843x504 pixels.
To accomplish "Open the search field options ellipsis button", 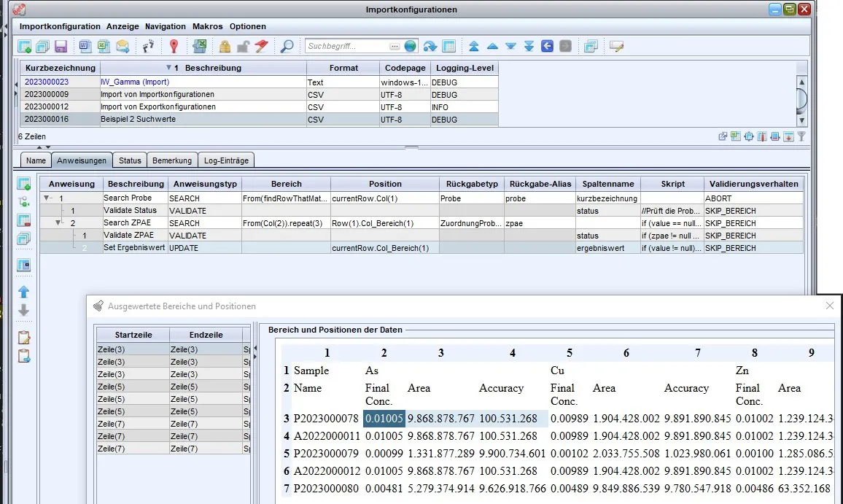I will coord(395,46).
